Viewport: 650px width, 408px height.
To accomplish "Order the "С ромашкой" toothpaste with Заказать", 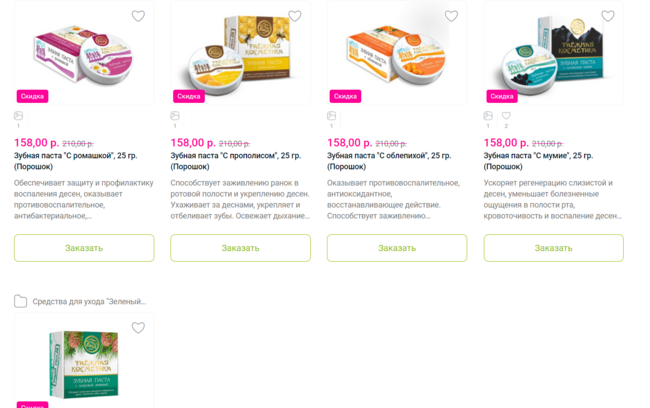I will [x=84, y=248].
